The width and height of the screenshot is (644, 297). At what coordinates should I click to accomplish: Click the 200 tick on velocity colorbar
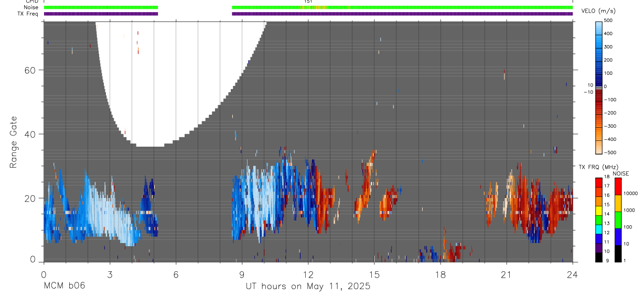tap(608, 60)
